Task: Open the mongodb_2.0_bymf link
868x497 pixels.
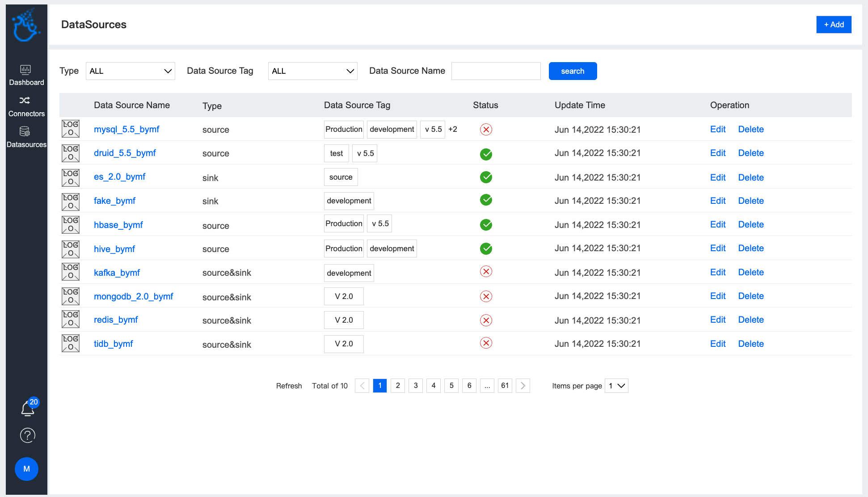Action: tap(133, 296)
